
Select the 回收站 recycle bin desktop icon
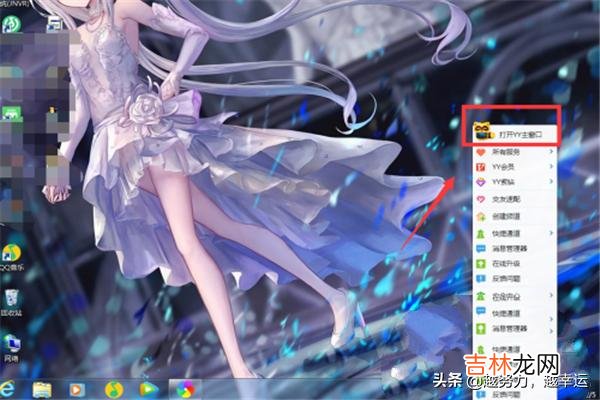11,300
